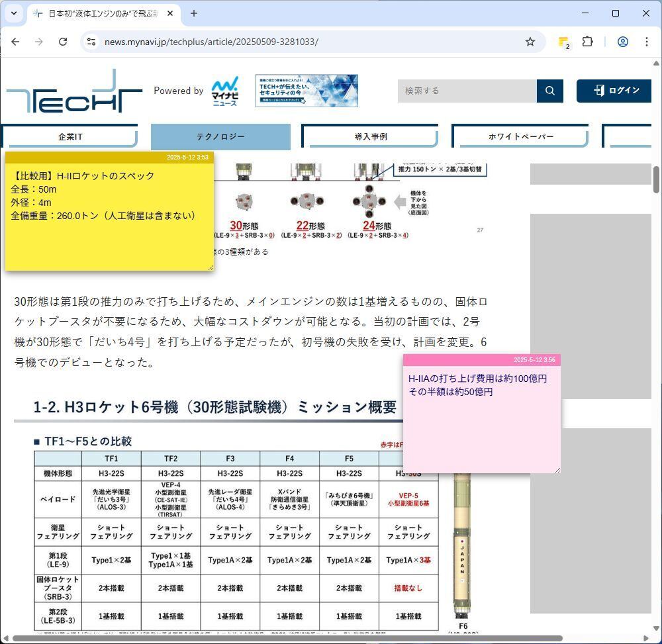Click the Type1A×3基 first stage cell

pyautogui.click(x=408, y=560)
